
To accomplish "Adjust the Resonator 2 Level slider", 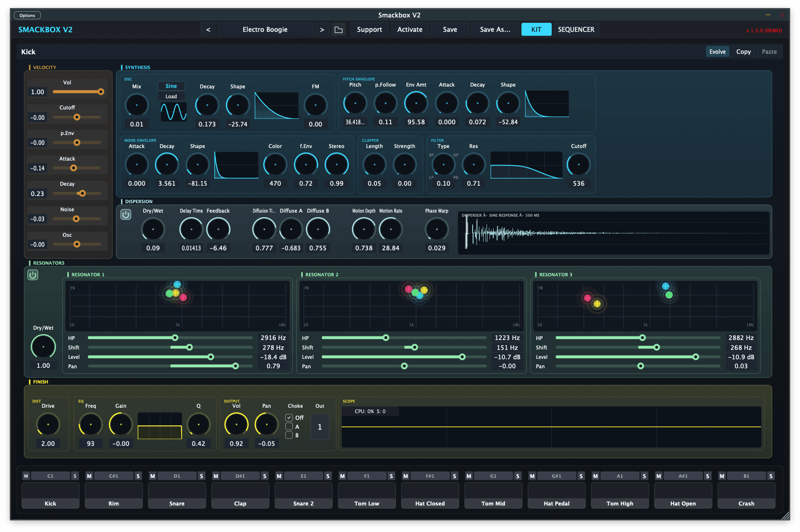I will point(404,357).
